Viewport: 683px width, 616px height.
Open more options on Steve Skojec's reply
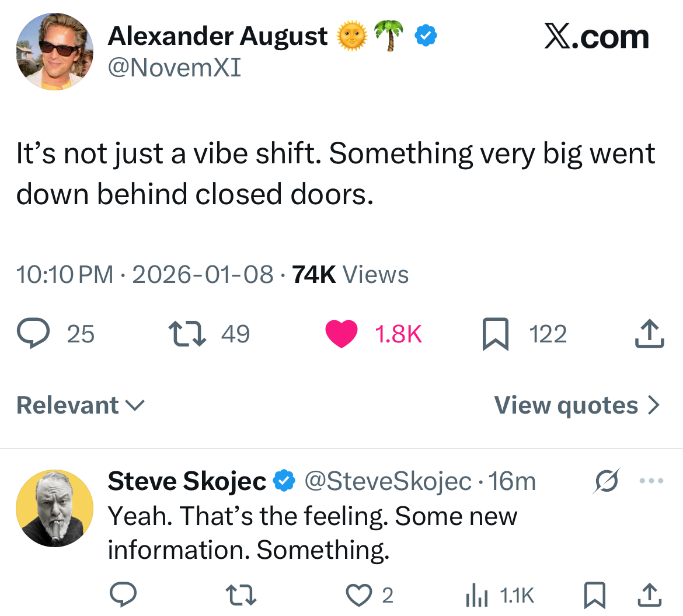651,481
